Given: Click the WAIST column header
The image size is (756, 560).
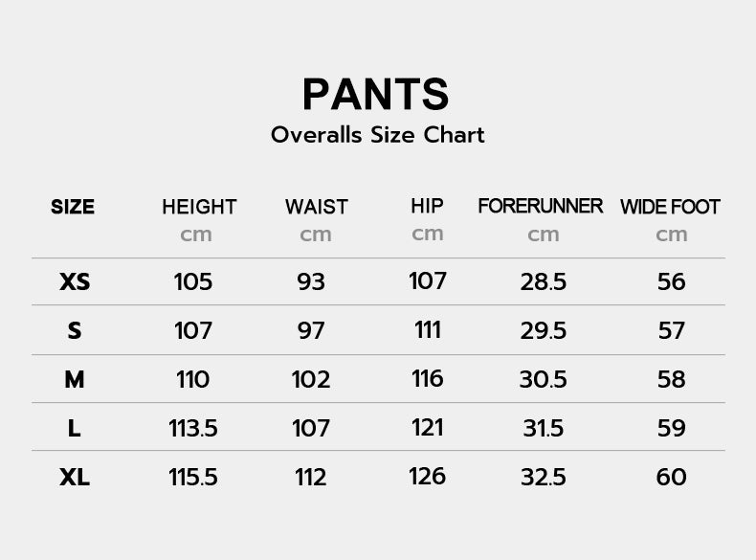Looking at the screenshot, I should (317, 207).
